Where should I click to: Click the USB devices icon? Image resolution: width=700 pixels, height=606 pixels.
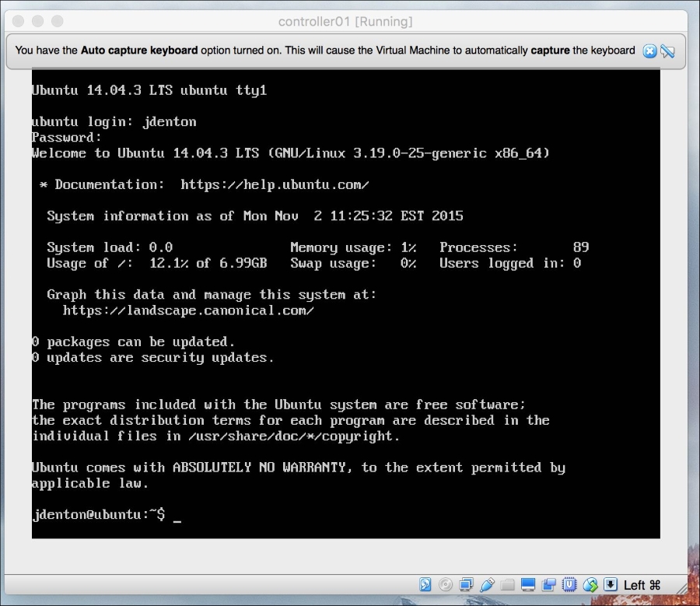(x=487, y=584)
